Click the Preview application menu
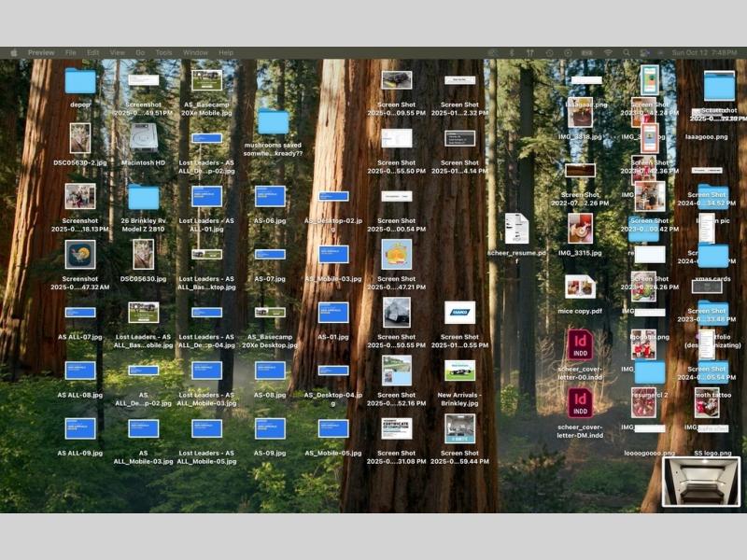 pos(41,53)
